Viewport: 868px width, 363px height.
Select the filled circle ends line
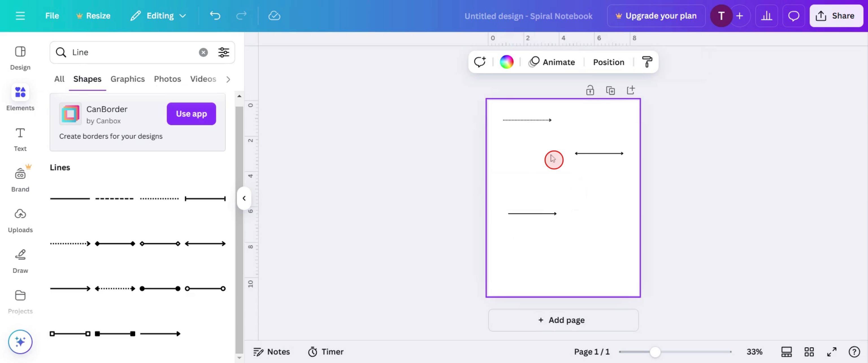point(160,288)
